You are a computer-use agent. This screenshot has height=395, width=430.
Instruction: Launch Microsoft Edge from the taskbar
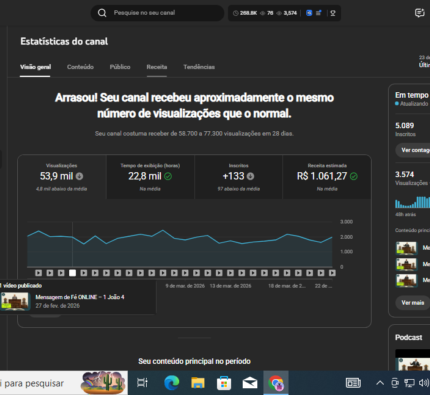172,383
